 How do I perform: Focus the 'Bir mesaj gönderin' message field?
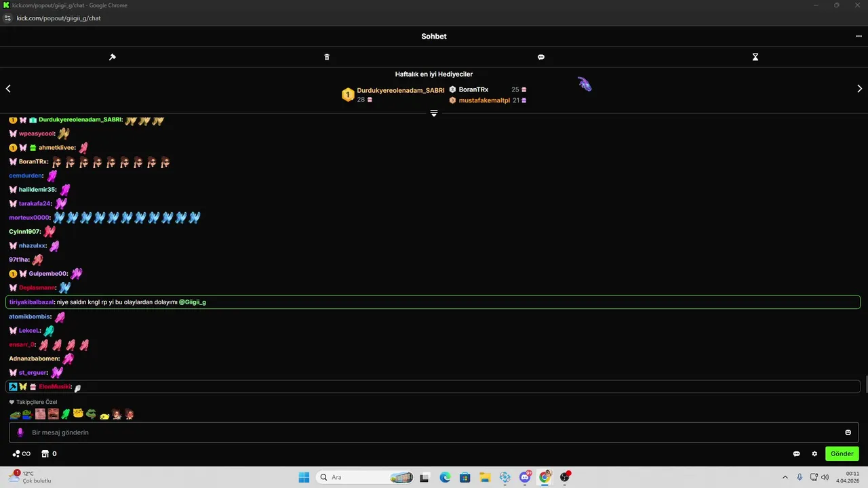(x=434, y=432)
